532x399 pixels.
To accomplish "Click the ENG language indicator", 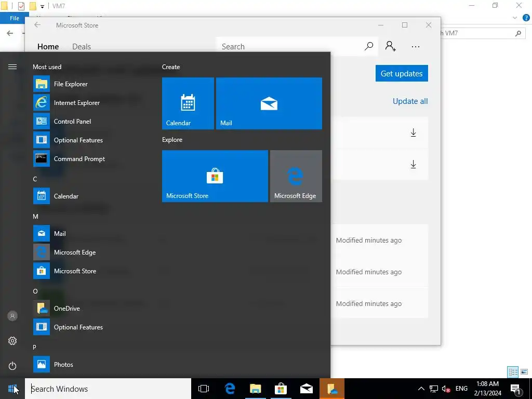I will pos(461,389).
